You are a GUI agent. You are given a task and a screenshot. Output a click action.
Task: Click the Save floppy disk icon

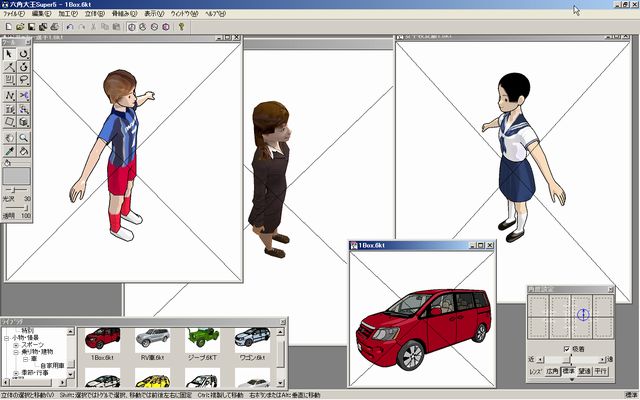click(33, 27)
